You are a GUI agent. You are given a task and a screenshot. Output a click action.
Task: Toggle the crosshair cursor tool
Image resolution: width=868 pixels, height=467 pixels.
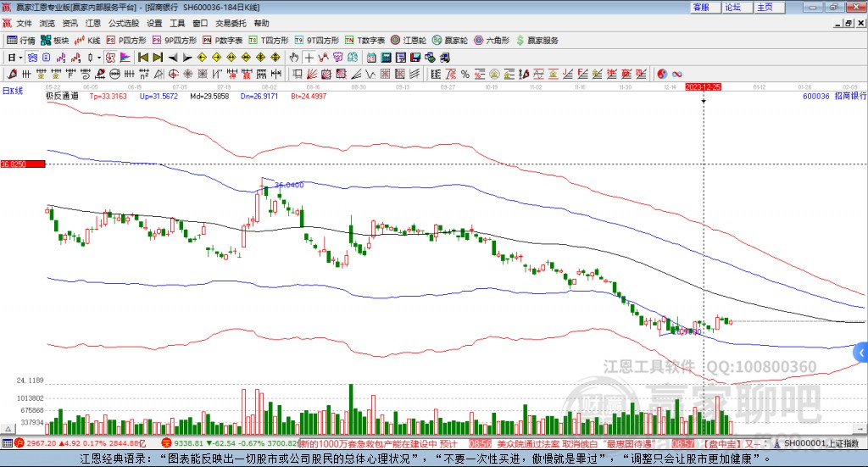point(309,58)
